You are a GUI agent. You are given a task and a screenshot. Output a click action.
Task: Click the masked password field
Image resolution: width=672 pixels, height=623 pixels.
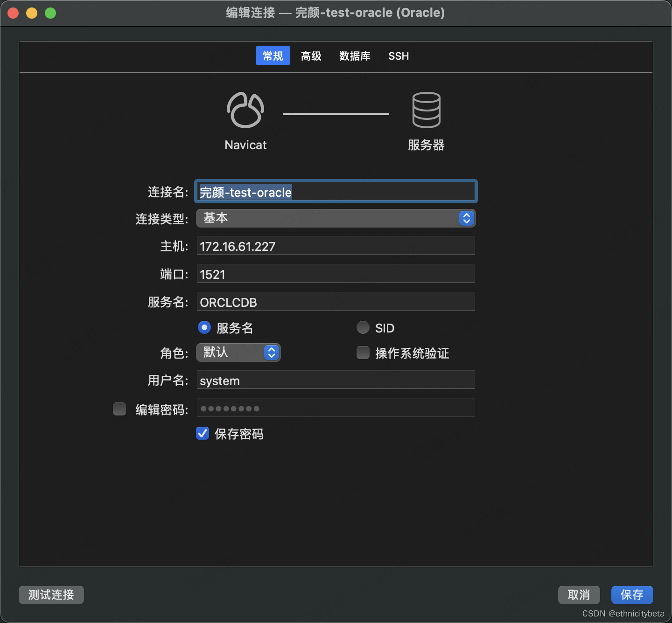coord(336,408)
